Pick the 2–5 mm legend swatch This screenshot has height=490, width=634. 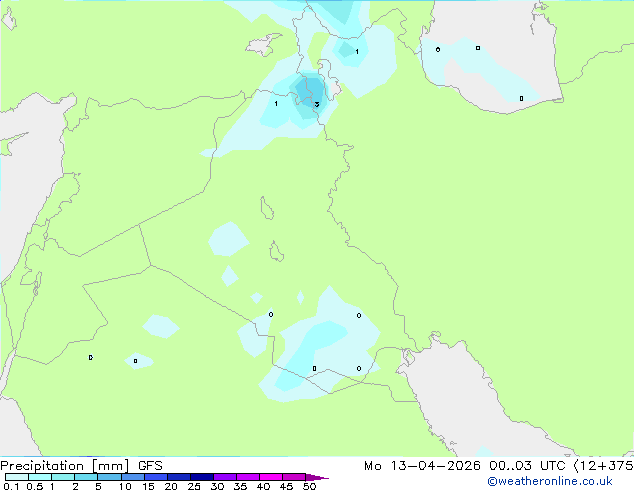point(86,477)
